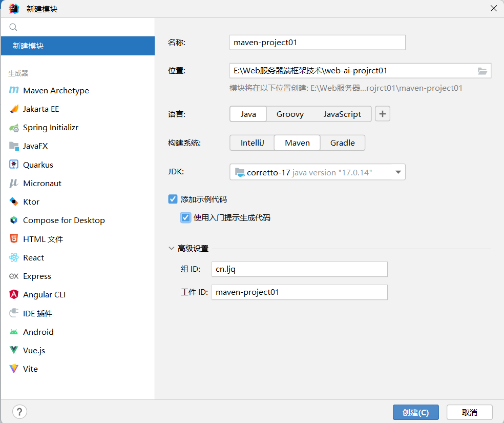Viewport: 504px width, 423px height.
Task: Choose Gradle build system
Action: tap(343, 143)
